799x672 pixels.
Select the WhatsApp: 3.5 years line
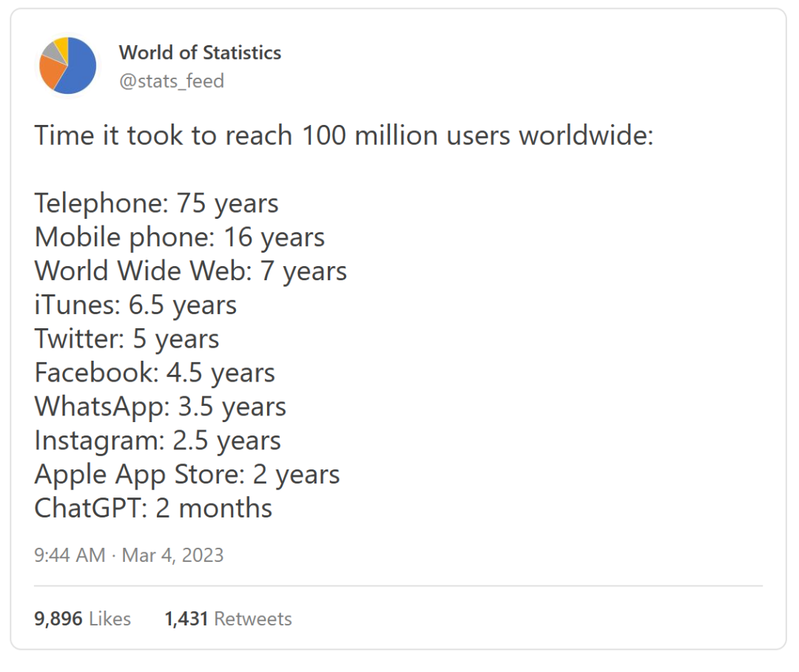[160, 407]
